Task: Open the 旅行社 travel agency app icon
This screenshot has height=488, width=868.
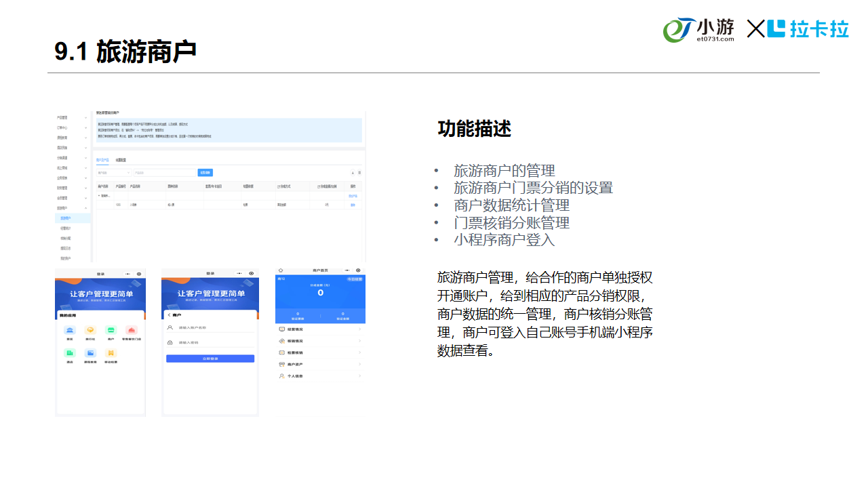Action: coord(90,331)
